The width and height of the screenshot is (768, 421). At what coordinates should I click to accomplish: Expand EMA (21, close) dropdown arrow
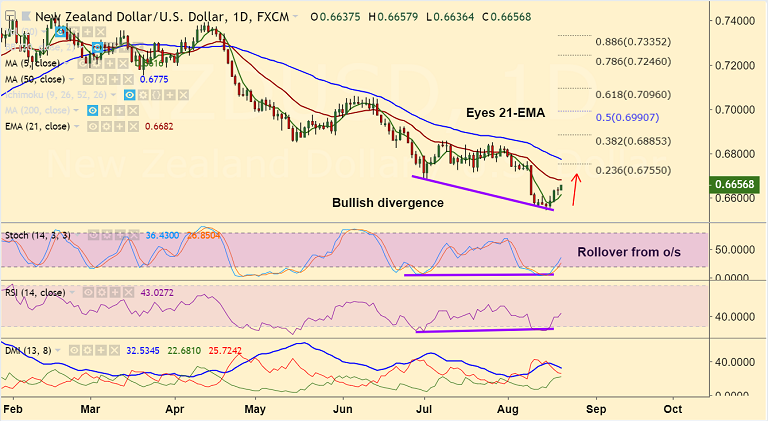click(x=76, y=126)
